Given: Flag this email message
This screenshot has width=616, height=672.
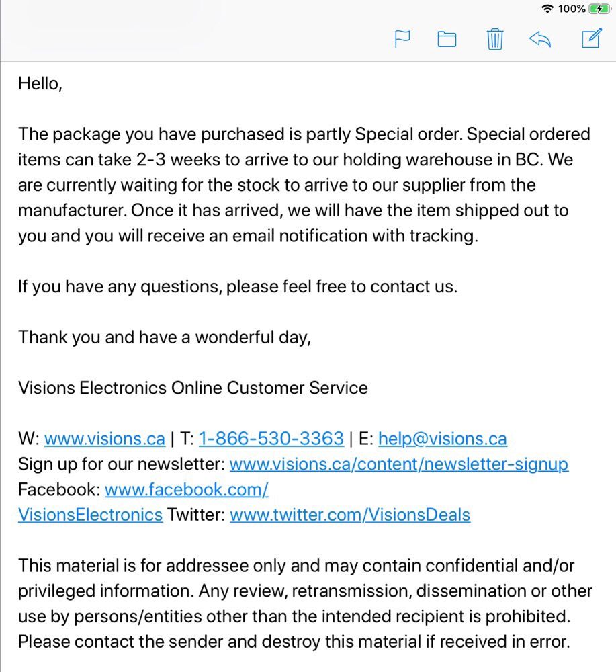Looking at the screenshot, I should (x=402, y=39).
